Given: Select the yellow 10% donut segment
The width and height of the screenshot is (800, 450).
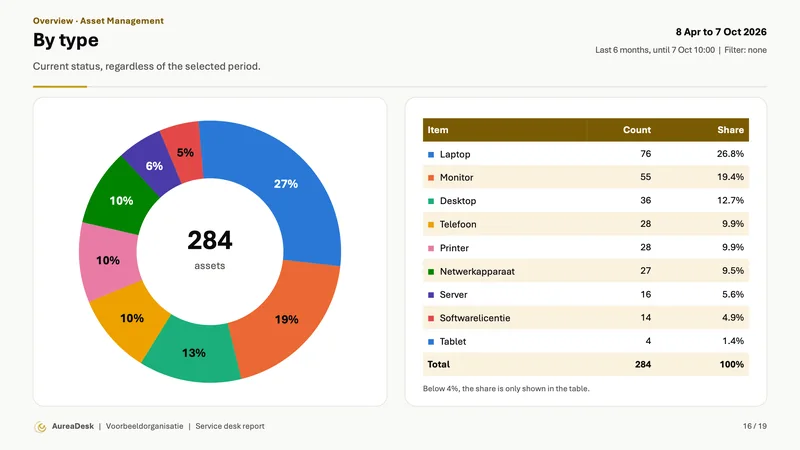Looking at the screenshot, I should coord(130,319).
